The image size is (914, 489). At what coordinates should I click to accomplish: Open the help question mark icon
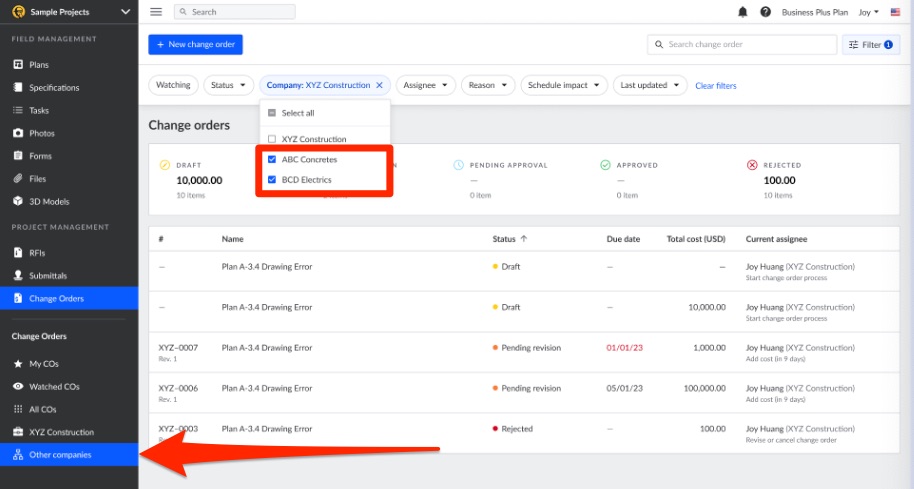[765, 12]
